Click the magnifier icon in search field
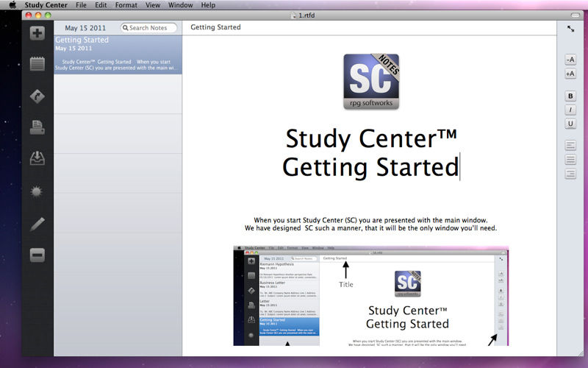Viewport: 588px width, 368px height. [x=125, y=28]
